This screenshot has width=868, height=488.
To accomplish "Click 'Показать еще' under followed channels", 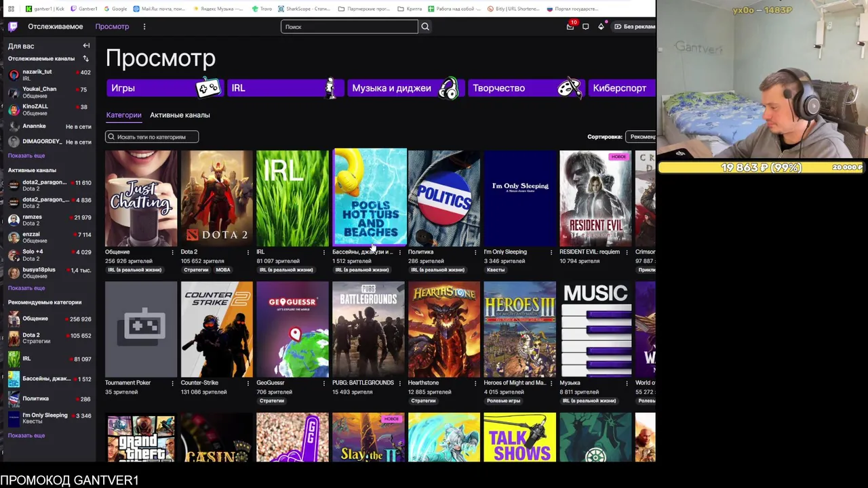I will pyautogui.click(x=26, y=156).
